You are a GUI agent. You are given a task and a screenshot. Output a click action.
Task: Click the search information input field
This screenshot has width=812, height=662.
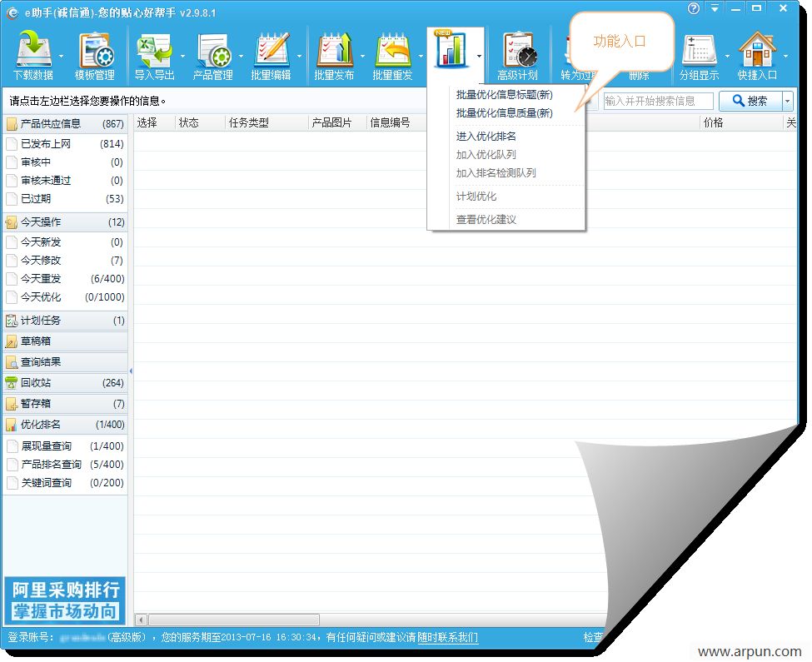click(658, 101)
